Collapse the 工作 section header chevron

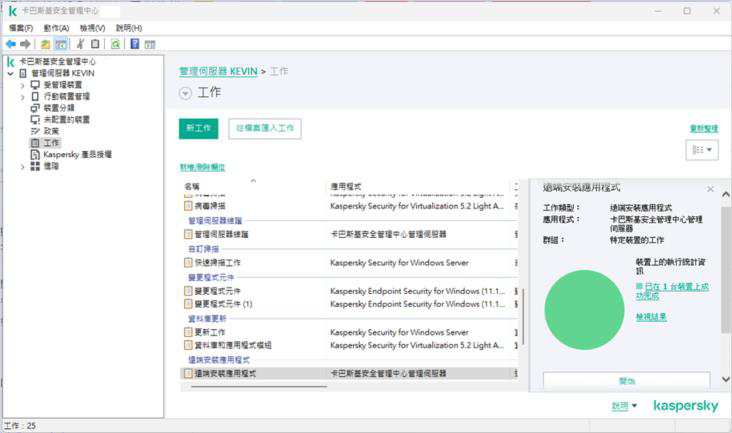tap(185, 93)
